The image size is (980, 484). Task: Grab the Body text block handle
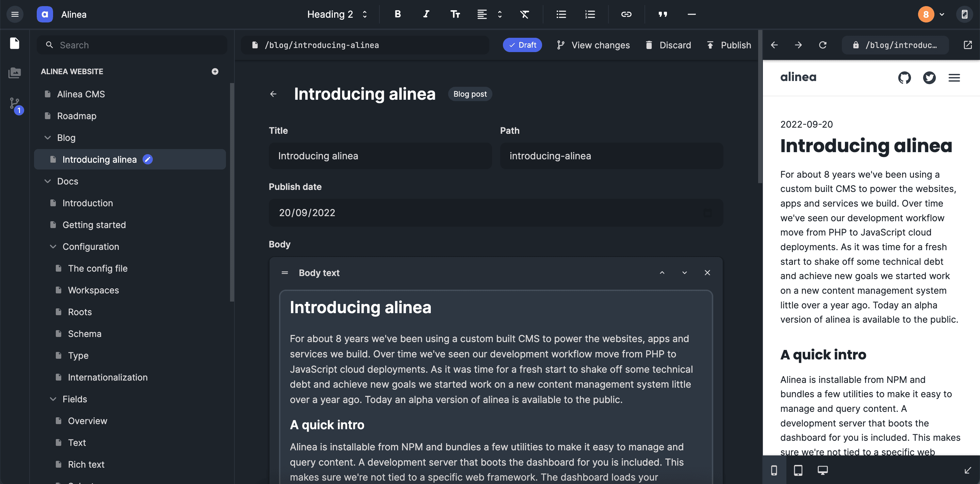(284, 273)
